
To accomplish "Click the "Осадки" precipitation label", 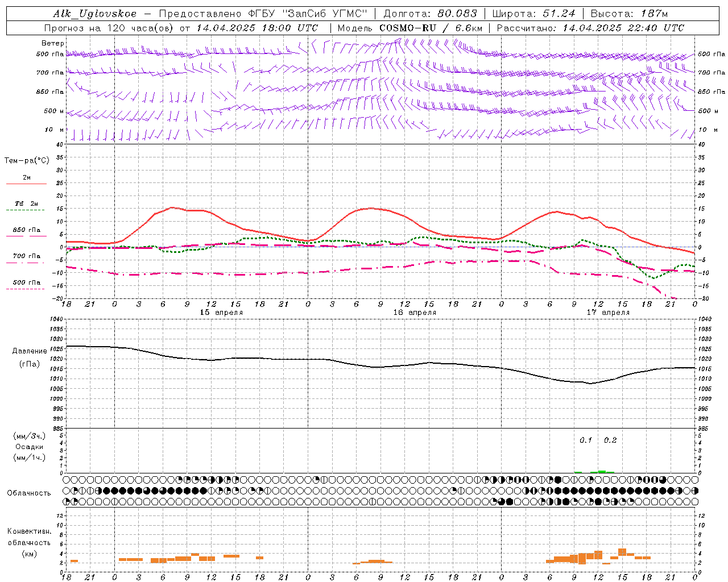I will pyautogui.click(x=30, y=447).
